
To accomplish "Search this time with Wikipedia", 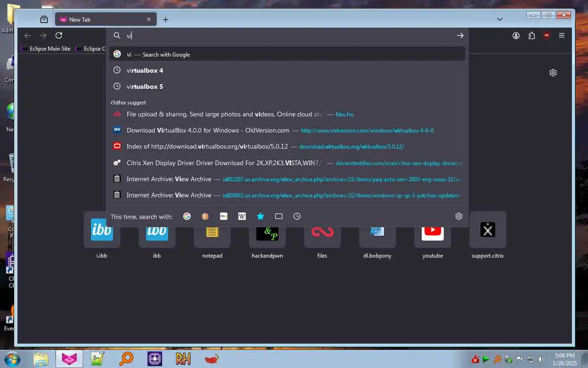I will coord(242,216).
